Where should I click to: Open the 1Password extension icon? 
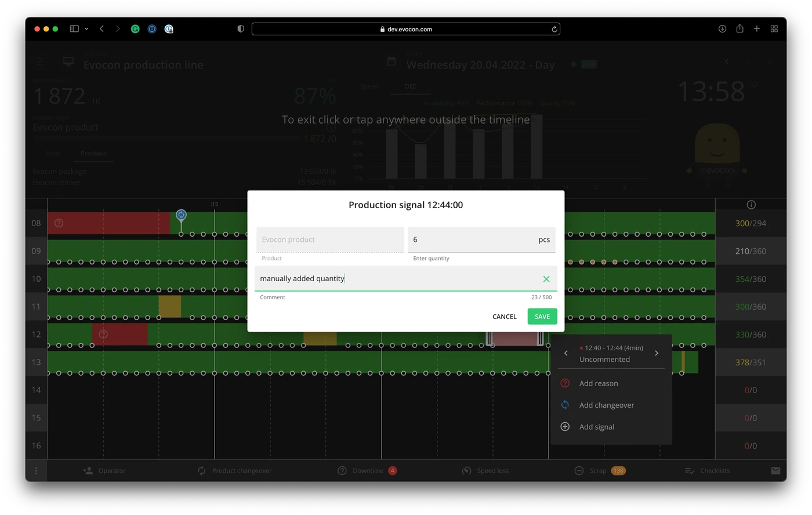point(152,29)
